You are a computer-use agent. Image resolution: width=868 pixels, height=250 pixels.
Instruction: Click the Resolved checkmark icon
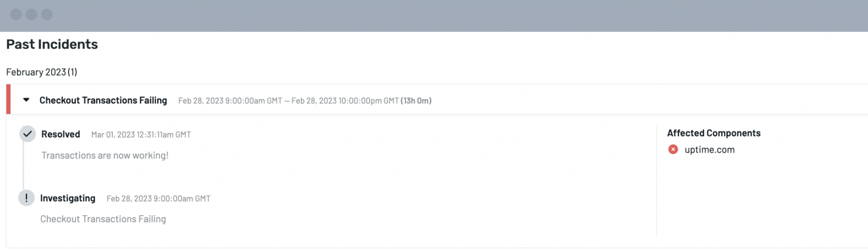[28, 134]
